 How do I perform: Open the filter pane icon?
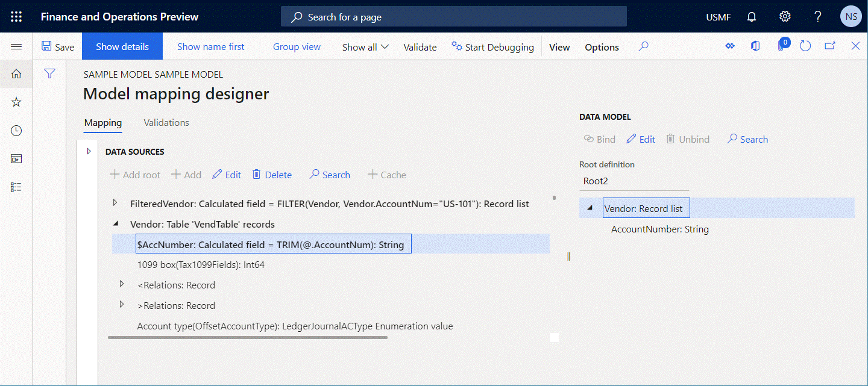[49, 73]
